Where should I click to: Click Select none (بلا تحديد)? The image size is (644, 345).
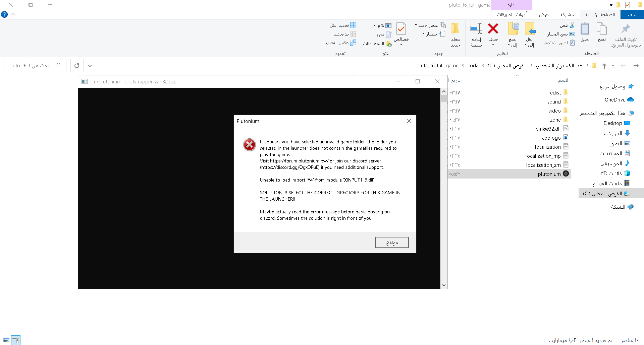344,34
